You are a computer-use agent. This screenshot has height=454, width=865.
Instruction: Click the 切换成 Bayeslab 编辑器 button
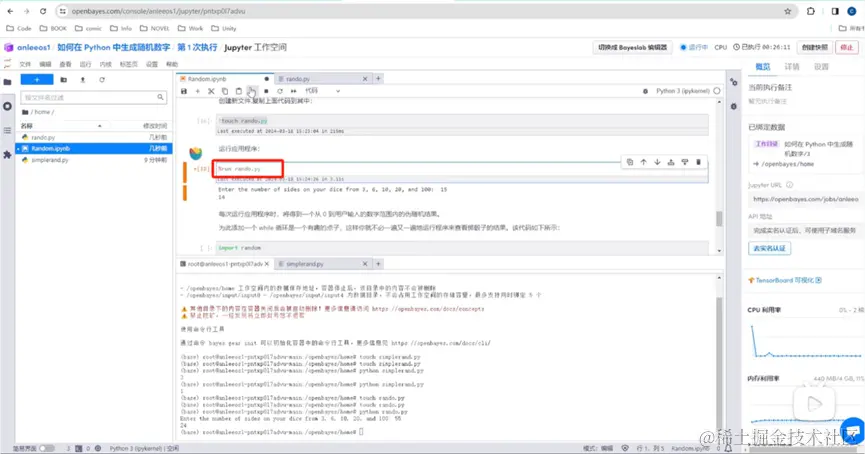[x=633, y=47]
